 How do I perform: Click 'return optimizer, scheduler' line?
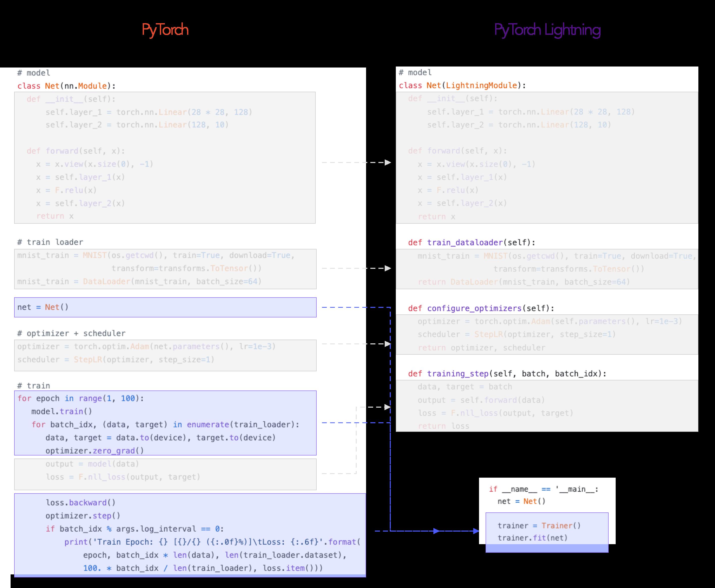481,348
